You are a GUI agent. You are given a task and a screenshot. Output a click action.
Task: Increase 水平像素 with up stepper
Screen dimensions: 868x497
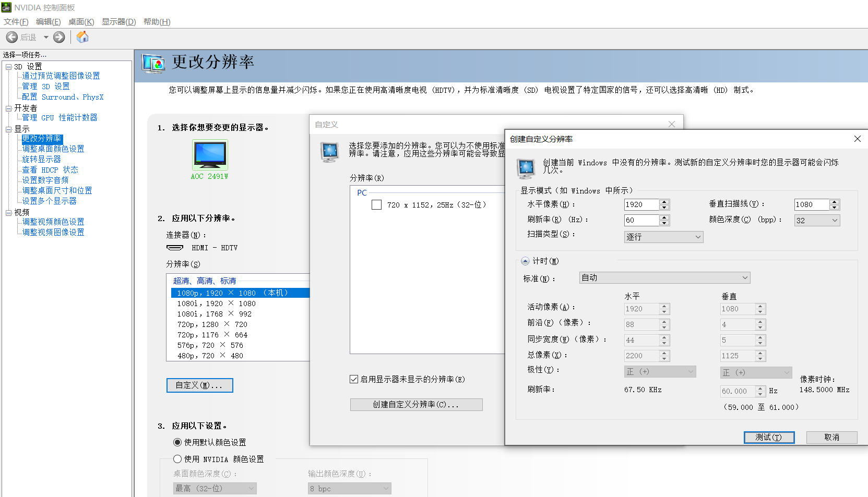tap(664, 202)
